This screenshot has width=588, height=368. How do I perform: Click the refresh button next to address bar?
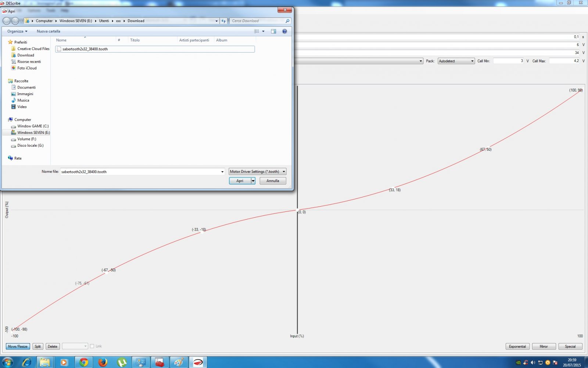pyautogui.click(x=223, y=21)
